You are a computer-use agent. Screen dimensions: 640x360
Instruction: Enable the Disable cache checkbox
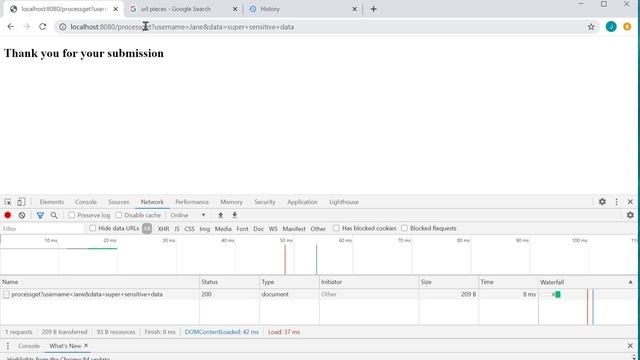click(118, 215)
